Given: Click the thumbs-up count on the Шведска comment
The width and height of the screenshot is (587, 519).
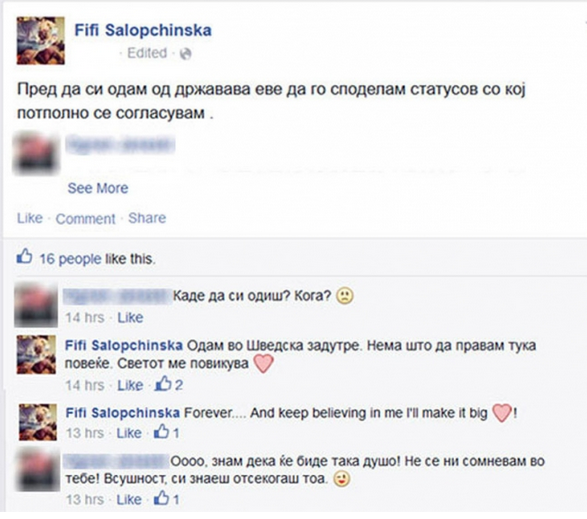Looking at the screenshot, I should (x=169, y=384).
